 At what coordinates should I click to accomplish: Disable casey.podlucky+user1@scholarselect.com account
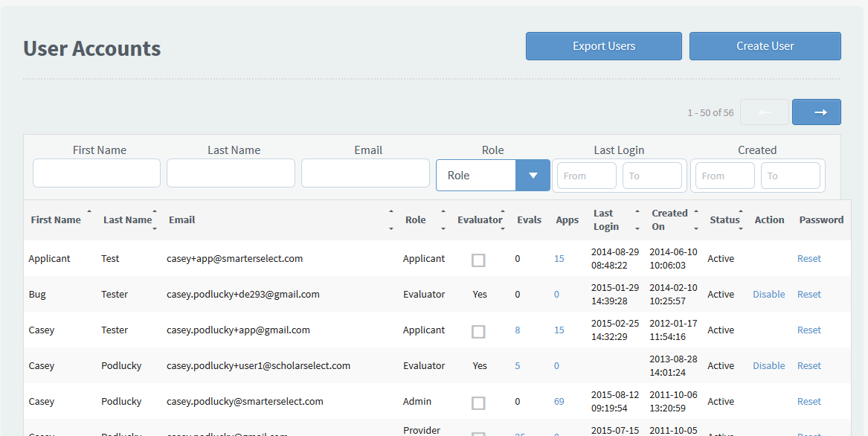(x=769, y=365)
